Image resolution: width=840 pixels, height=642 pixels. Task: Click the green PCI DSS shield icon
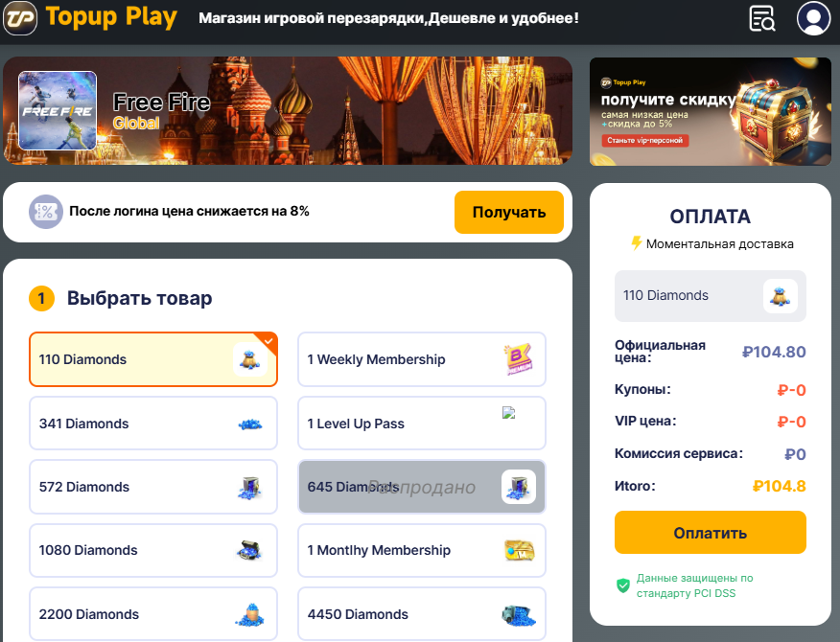(623, 585)
